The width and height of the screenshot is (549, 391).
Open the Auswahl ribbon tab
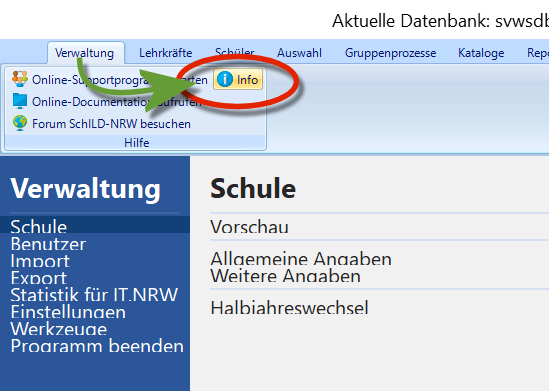299,53
